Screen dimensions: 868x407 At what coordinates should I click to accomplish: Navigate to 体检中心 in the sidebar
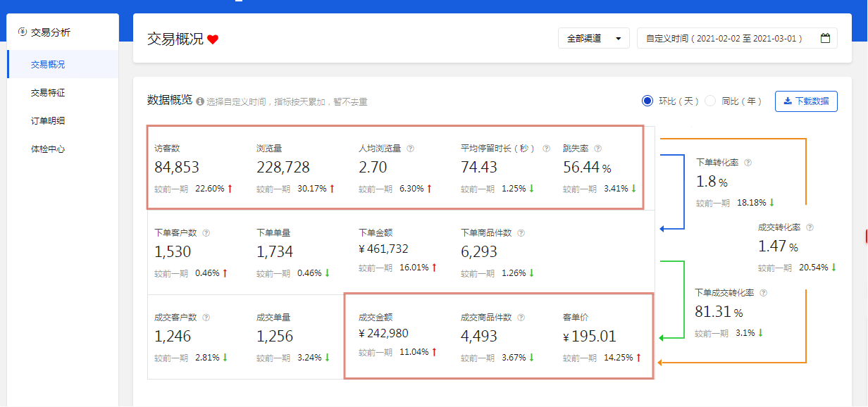pyautogui.click(x=48, y=149)
